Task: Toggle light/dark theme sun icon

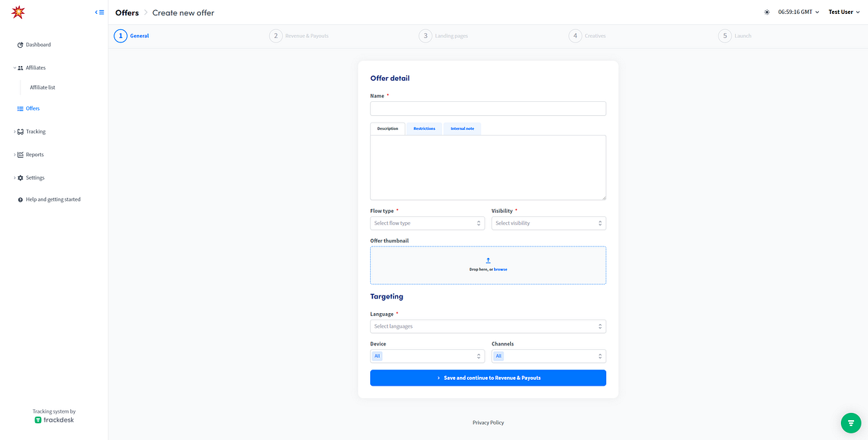Action: (767, 12)
